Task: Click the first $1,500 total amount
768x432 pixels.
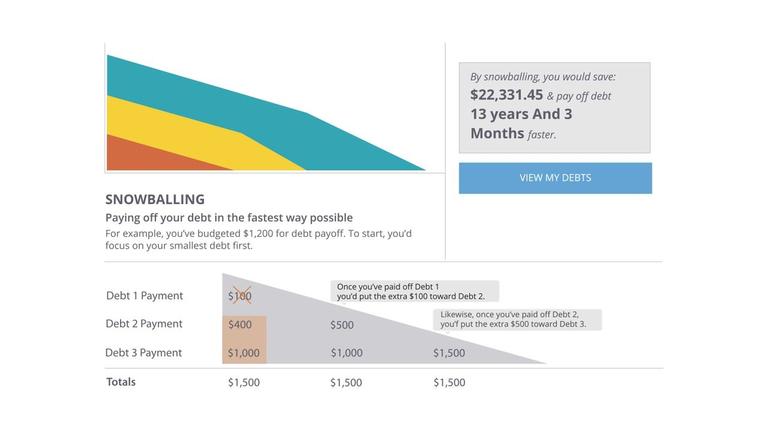Action: 244,382
